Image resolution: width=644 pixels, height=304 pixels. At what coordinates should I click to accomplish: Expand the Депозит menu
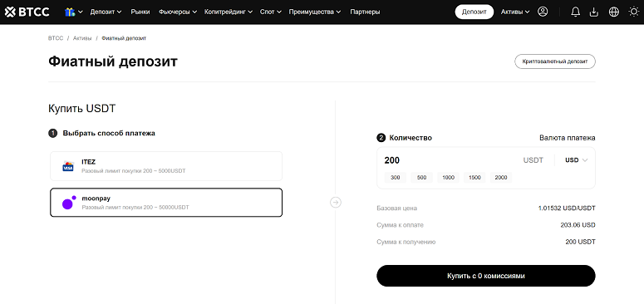(106, 12)
